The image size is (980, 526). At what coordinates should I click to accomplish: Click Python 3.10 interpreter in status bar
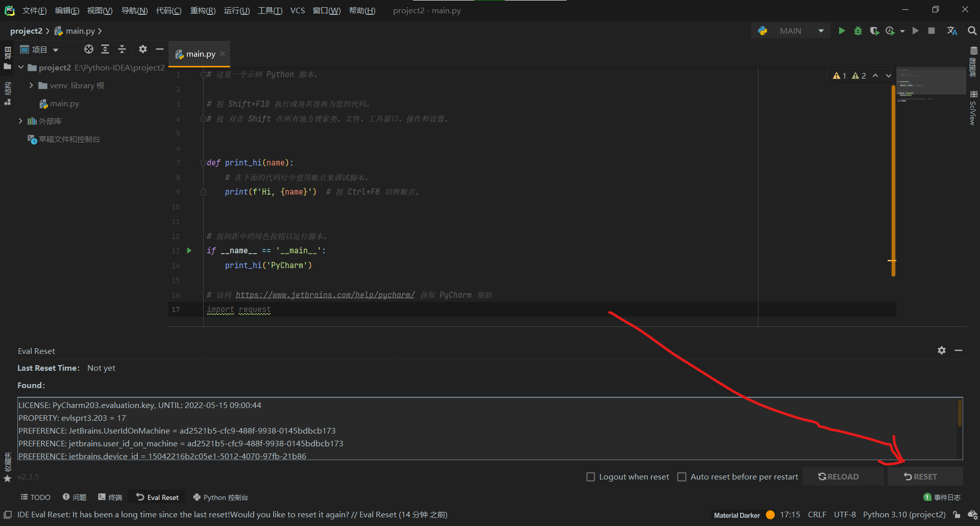[904, 515]
